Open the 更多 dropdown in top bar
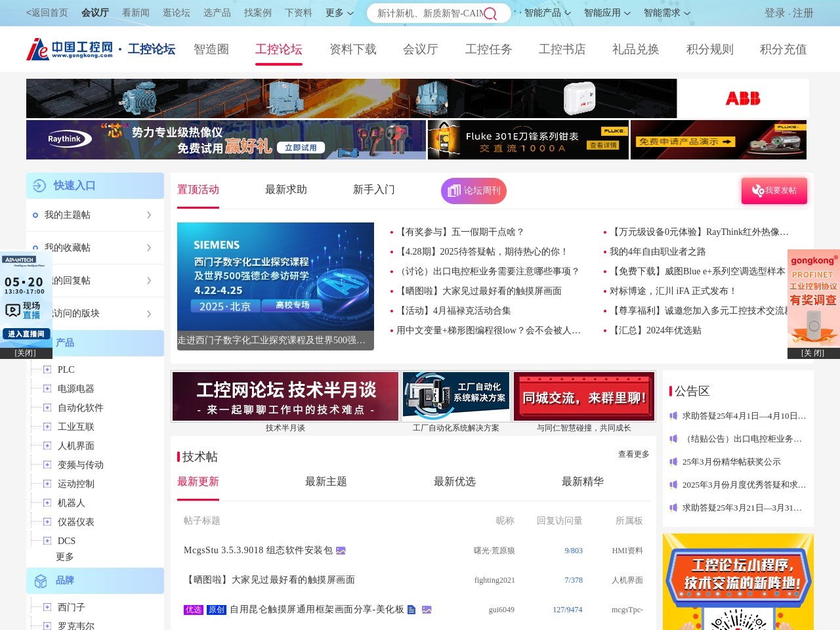Screen dimensions: 840x630 click(339, 13)
